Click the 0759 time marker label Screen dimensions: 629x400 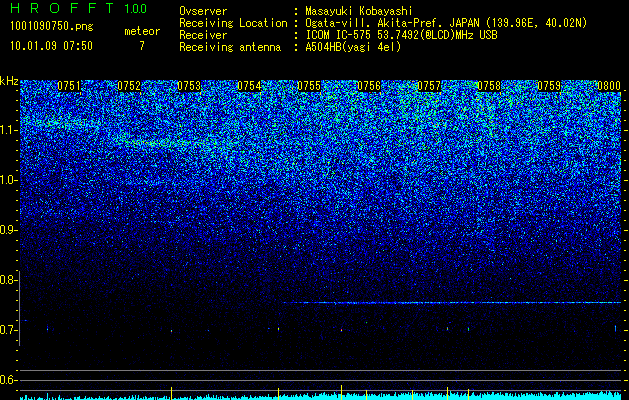point(549,86)
